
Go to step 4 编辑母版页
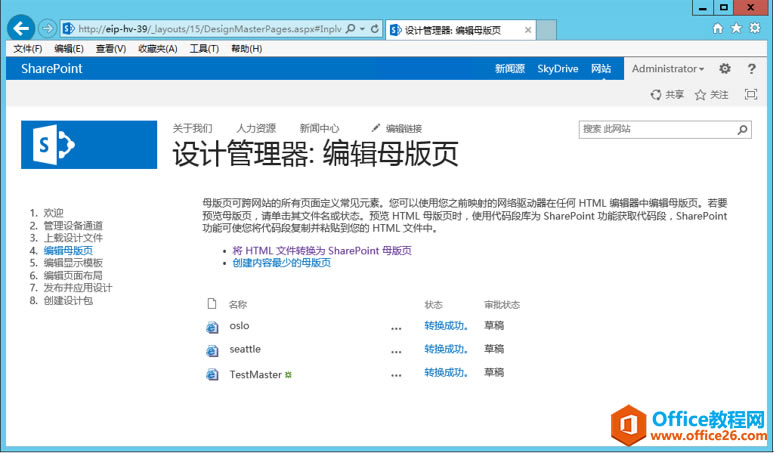pyautogui.click(x=68, y=250)
